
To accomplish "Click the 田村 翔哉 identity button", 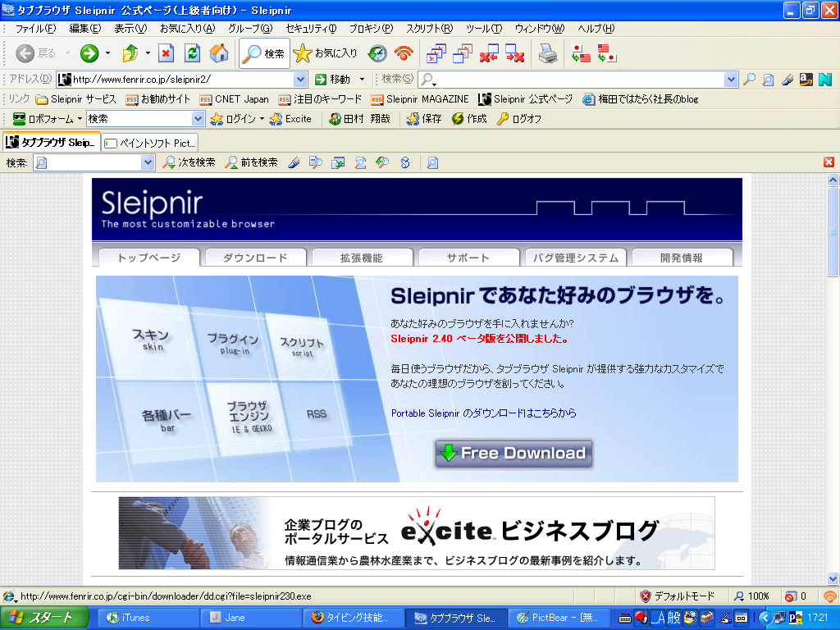I will coord(360,119).
